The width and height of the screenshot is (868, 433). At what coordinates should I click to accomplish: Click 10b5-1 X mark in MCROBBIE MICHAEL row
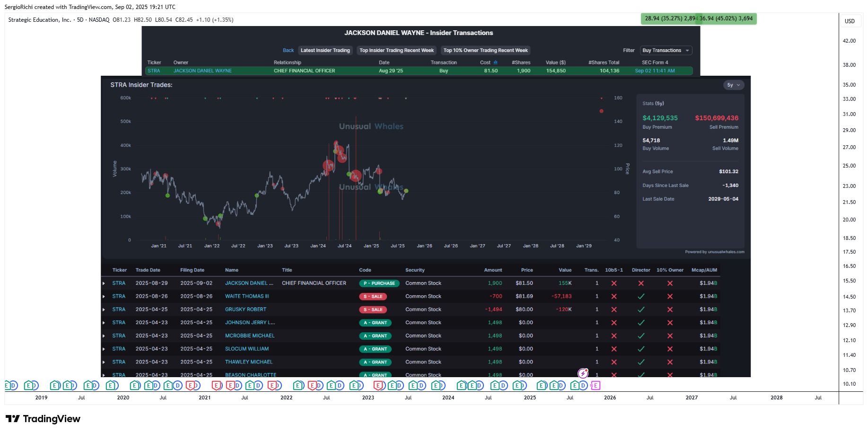614,336
